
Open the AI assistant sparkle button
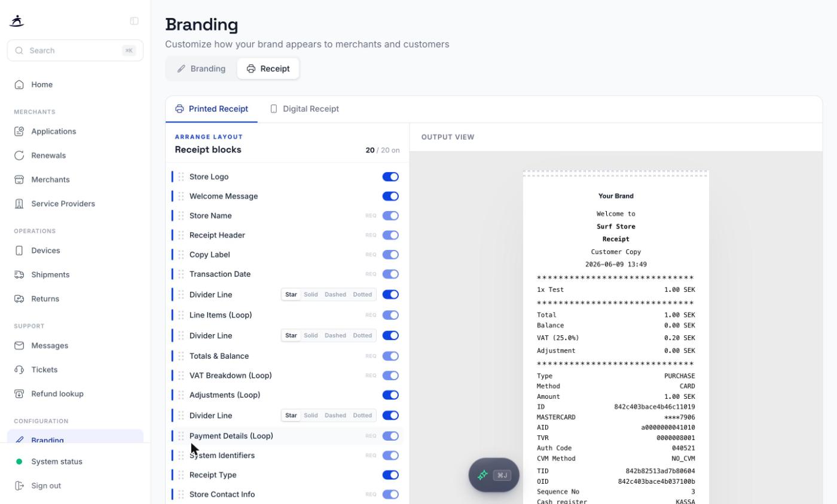[x=494, y=475]
